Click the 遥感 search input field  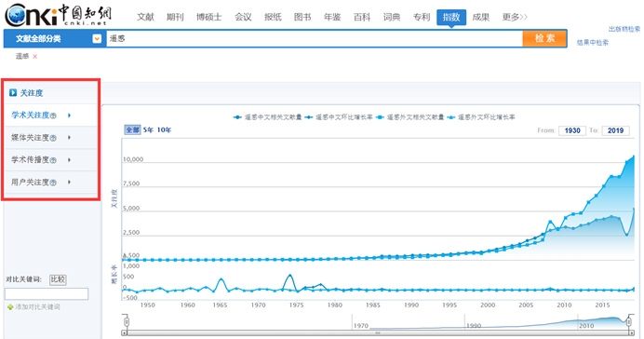(315, 38)
